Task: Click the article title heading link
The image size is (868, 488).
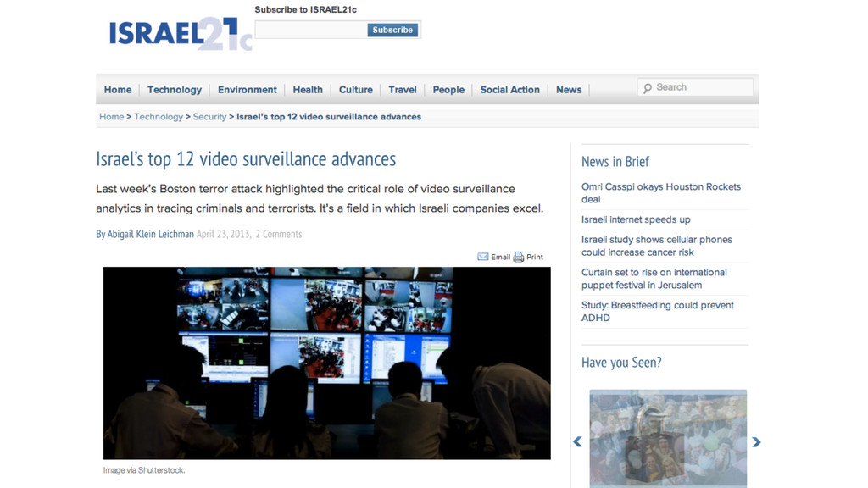Action: [246, 158]
